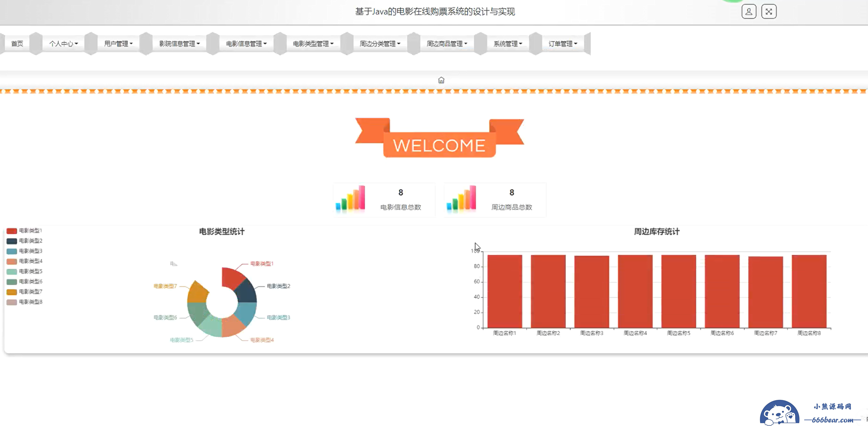Open the 首页 menu item
This screenshot has height=426, width=868.
point(17,43)
